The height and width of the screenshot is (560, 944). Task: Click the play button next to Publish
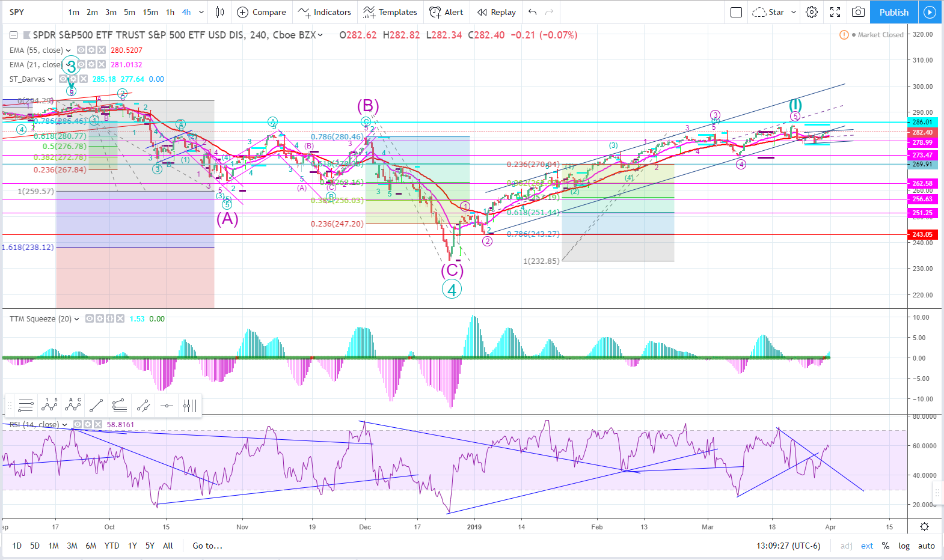[x=930, y=12]
